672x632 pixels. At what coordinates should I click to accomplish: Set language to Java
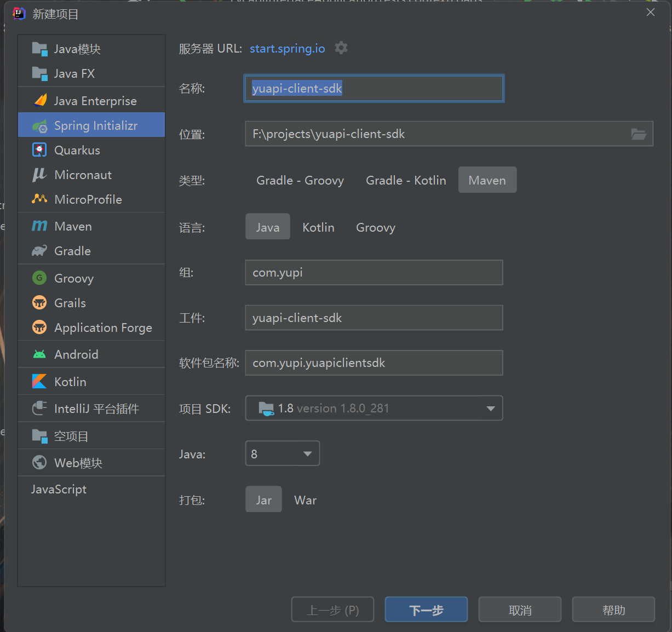pos(268,227)
